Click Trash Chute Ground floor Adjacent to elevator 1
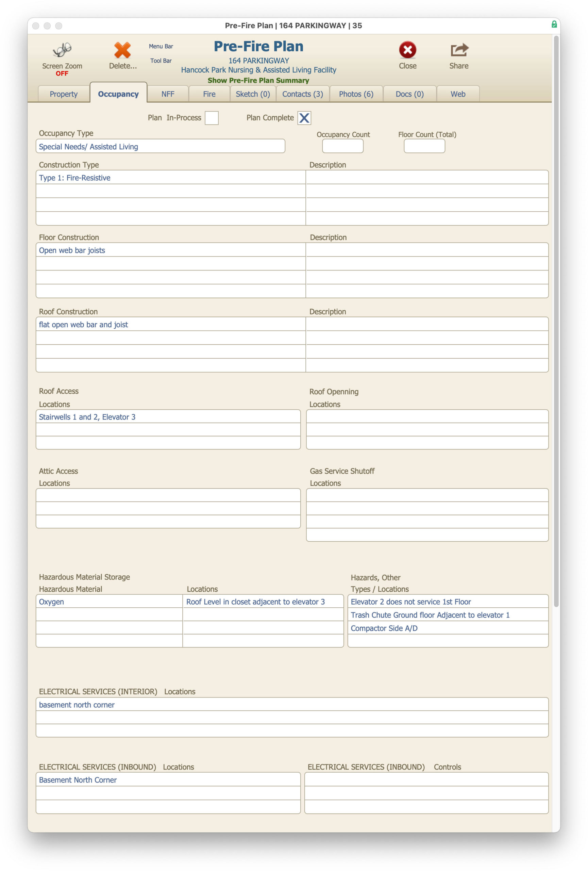Viewport: 588px width, 871px height. coord(448,615)
